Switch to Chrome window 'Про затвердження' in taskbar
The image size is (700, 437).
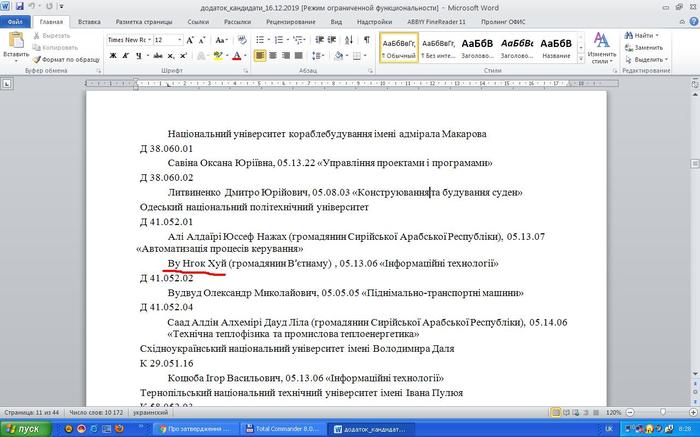coord(196,429)
